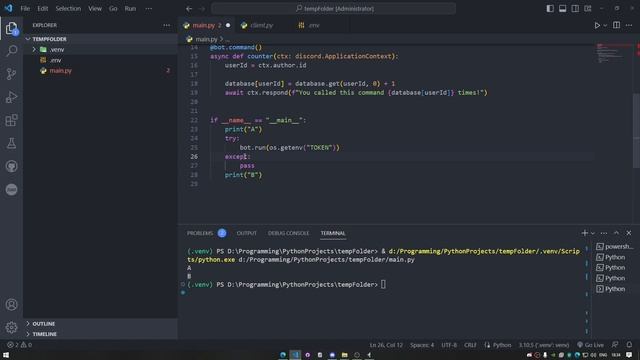This screenshot has height=360, width=640.
Task: Click the command center search box
Action: click(333, 9)
